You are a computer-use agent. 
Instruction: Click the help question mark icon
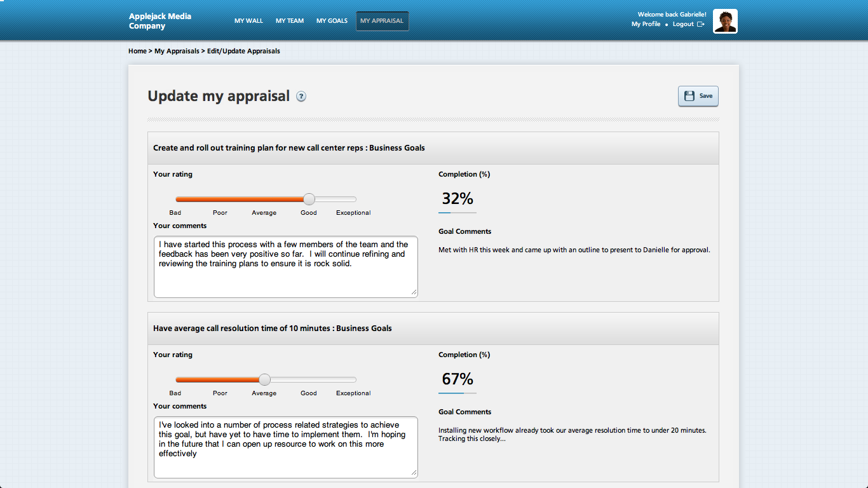[301, 97]
